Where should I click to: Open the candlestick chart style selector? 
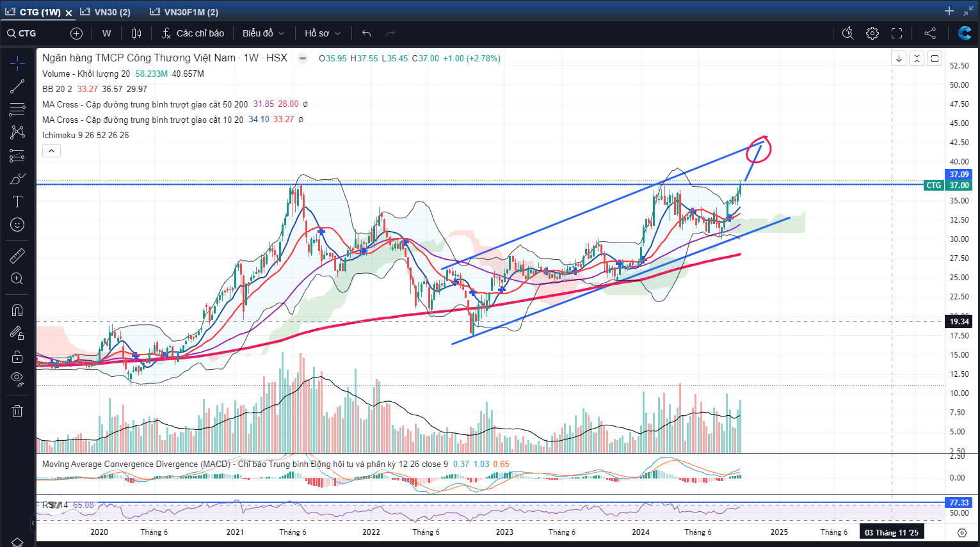pyautogui.click(x=136, y=33)
